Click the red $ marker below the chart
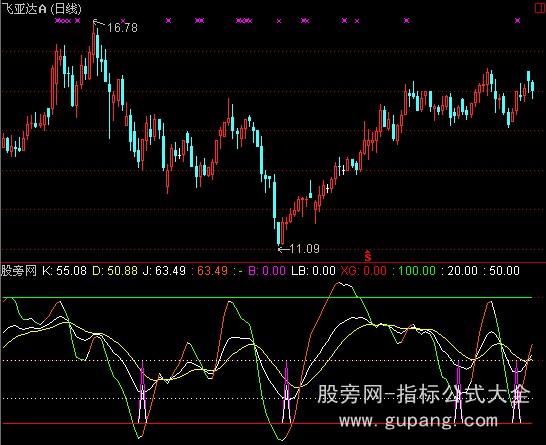Image resolution: width=546 pixels, height=445 pixels. (368, 256)
